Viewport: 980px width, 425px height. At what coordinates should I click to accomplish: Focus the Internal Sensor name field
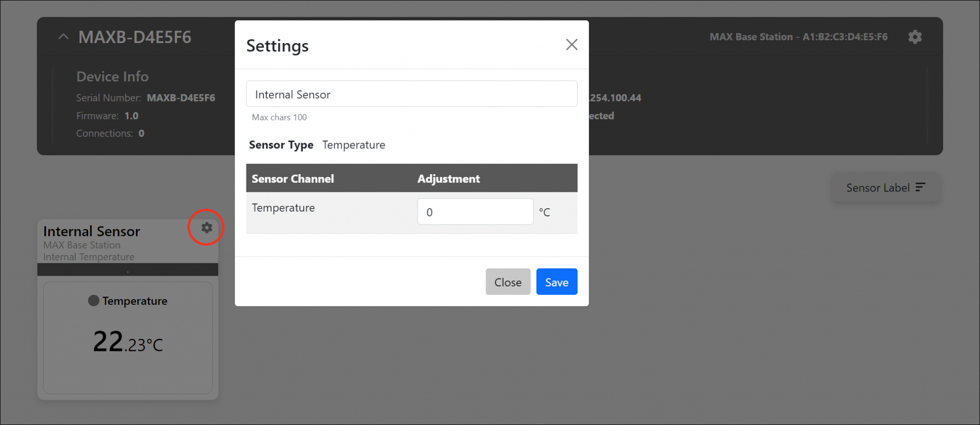coord(411,94)
